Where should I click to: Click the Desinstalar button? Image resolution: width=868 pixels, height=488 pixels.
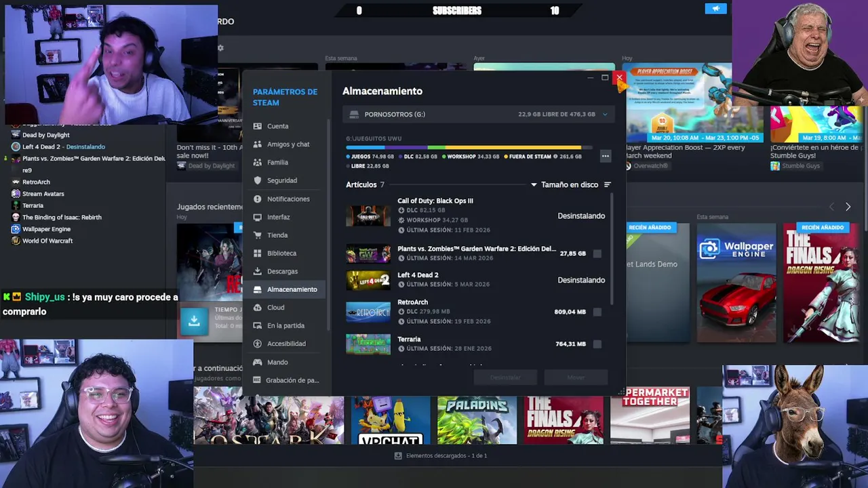pyautogui.click(x=505, y=378)
